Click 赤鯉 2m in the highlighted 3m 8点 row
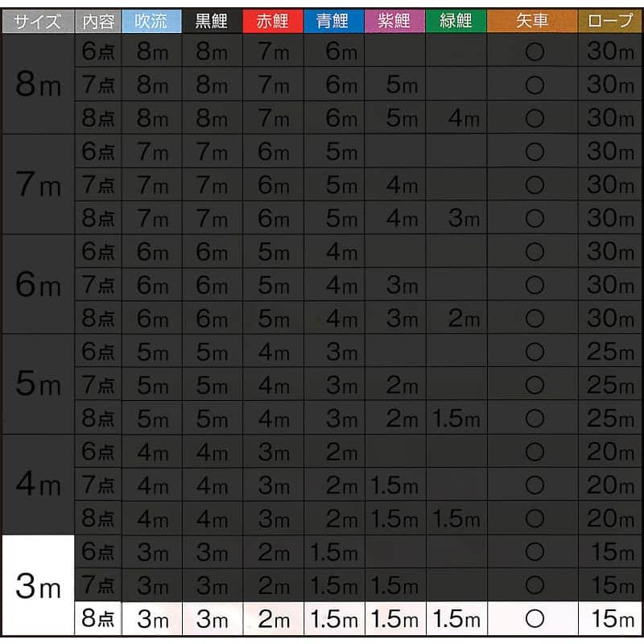644x644 pixels. [273, 618]
